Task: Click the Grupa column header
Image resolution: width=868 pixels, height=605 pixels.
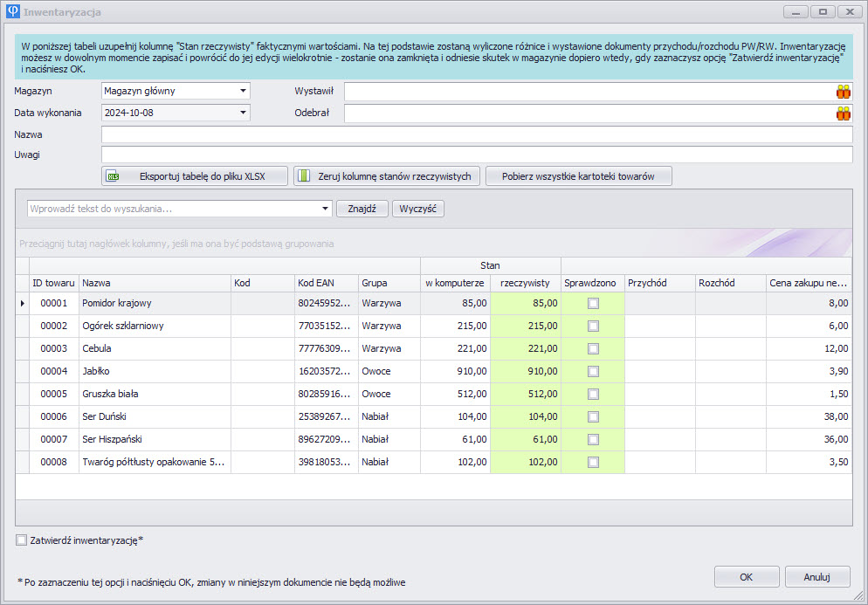Action: coord(389,283)
